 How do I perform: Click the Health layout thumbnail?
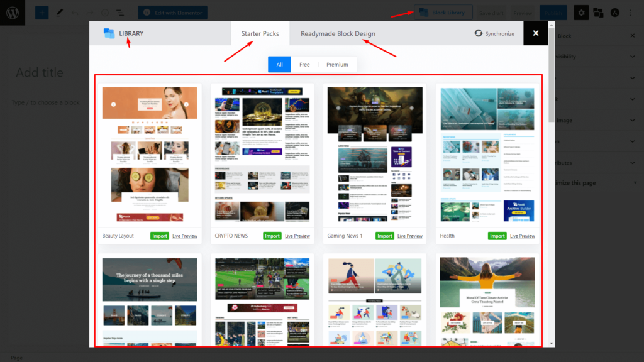tap(487, 155)
